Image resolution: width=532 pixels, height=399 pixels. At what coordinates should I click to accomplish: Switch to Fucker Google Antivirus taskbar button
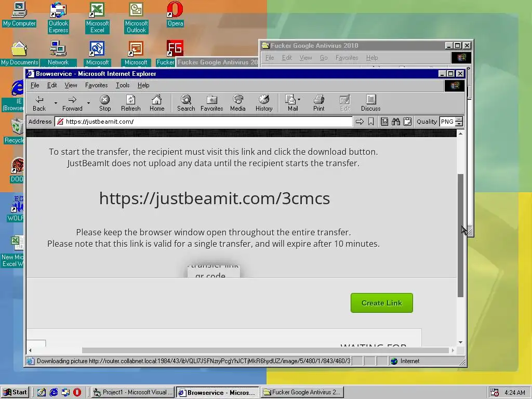(302, 392)
